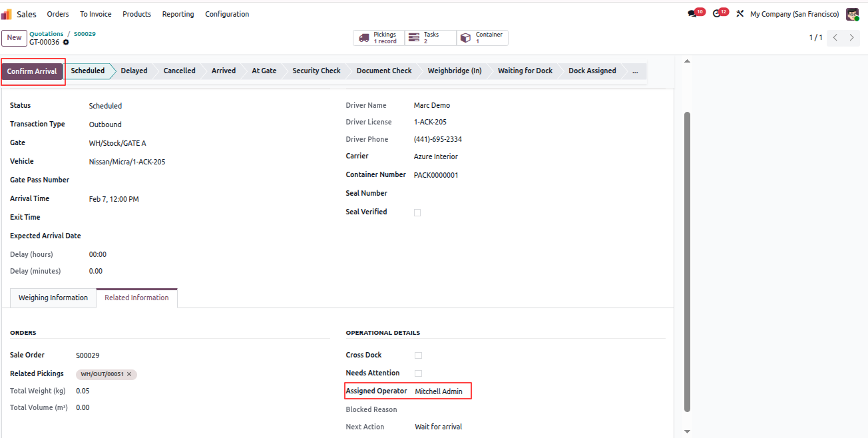Switch to the Weighing Information tab

click(x=53, y=298)
